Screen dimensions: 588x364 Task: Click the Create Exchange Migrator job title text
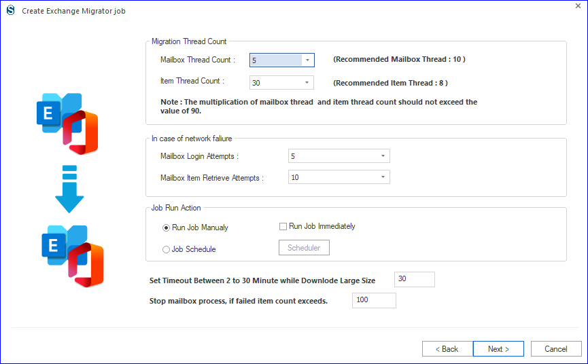(x=73, y=11)
